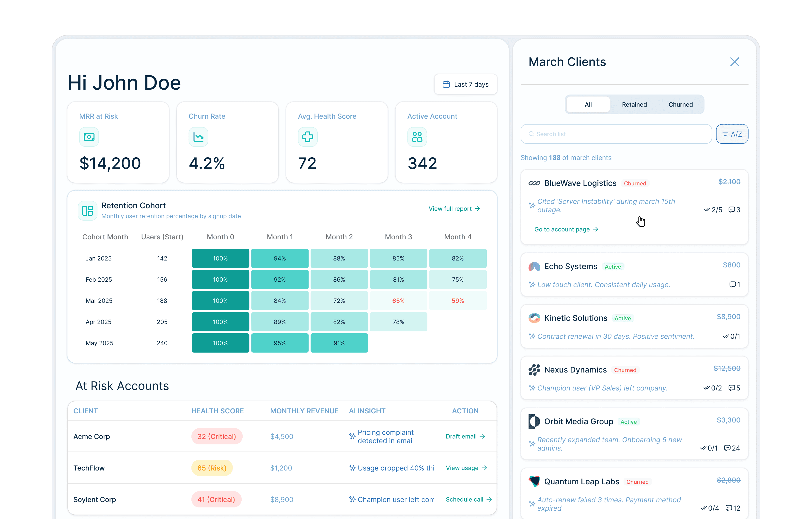The width and height of the screenshot is (812, 519).
Task: Switch to the Retained tab
Action: [x=634, y=105]
